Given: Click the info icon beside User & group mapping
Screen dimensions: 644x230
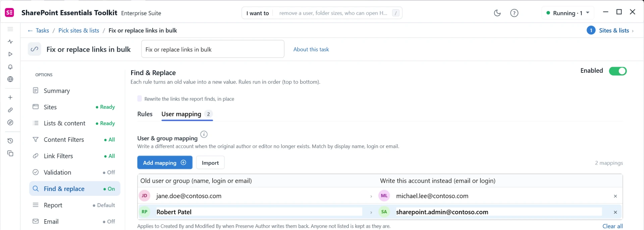Looking at the screenshot, I should click(x=204, y=134).
